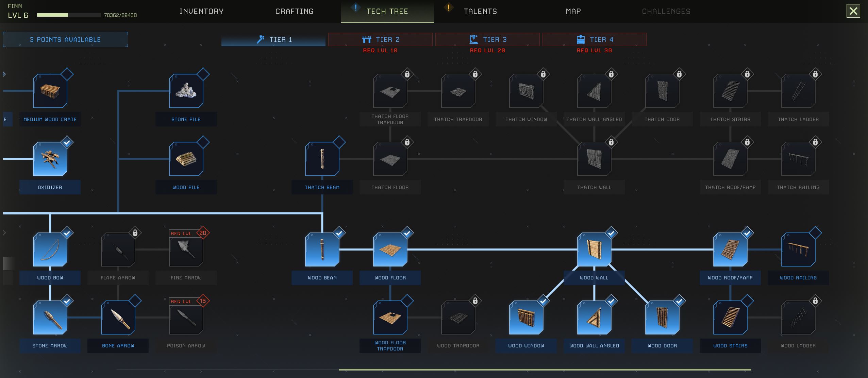Switch to the Crafting tab
This screenshot has width=868, height=378.
[294, 12]
